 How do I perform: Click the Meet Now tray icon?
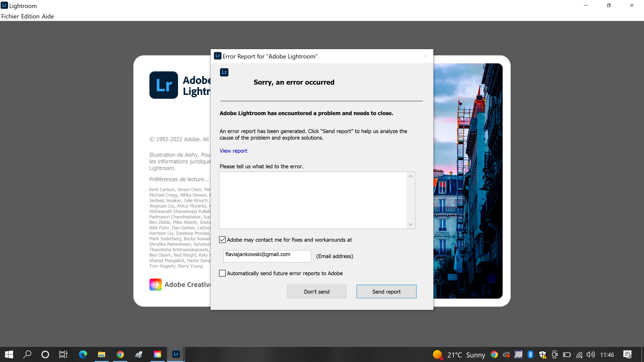(554, 354)
